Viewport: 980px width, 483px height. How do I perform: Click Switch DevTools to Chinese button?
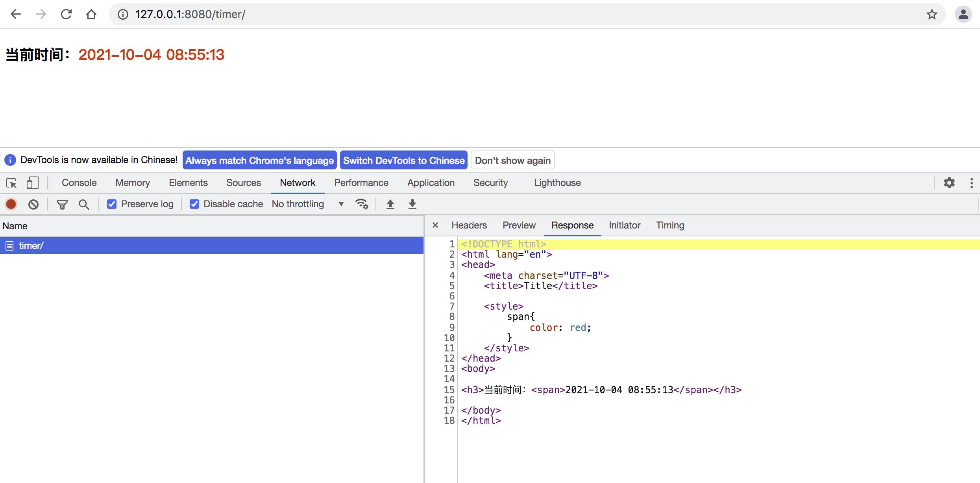(404, 161)
